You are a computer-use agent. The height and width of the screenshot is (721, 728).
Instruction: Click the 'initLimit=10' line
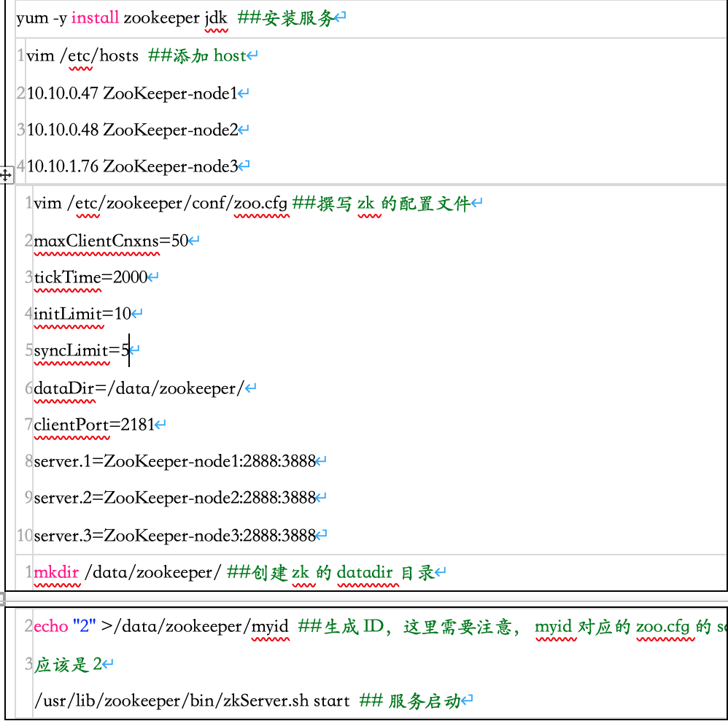[82, 314]
